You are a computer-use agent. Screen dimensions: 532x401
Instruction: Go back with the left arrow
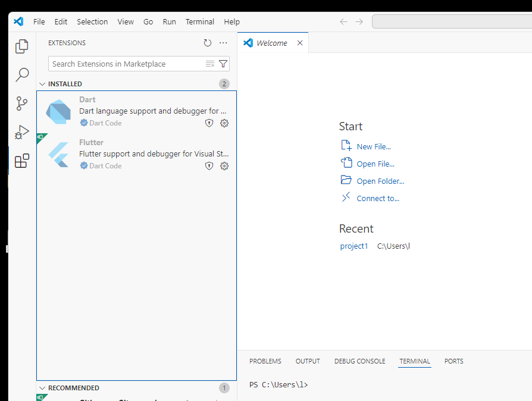point(343,21)
